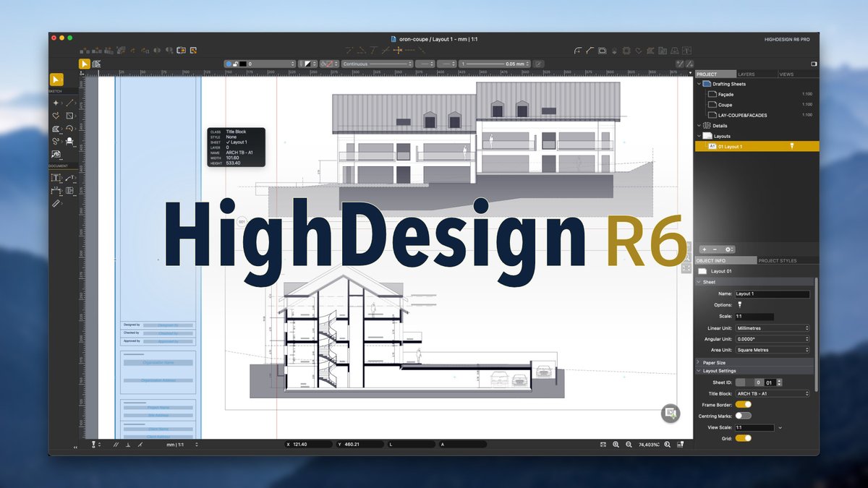Viewport: 868px width, 488px height.
Task: Select the 01 Layout 1 row
Action: (x=757, y=146)
